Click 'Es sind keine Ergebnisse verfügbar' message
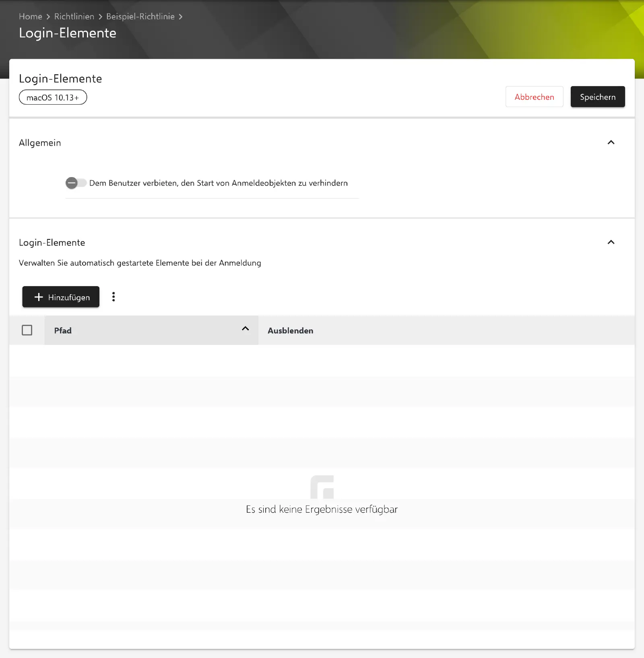 coord(322,509)
